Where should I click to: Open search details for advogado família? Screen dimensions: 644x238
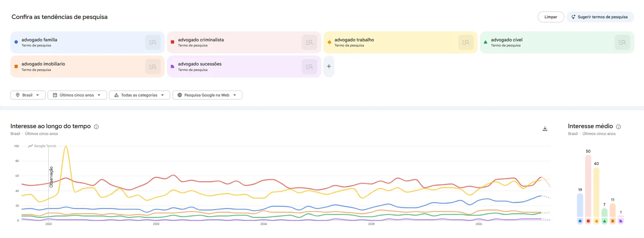(153, 42)
